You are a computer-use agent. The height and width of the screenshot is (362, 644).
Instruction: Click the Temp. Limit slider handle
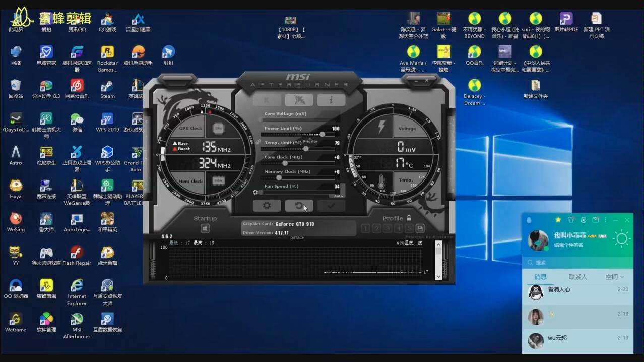click(306, 149)
